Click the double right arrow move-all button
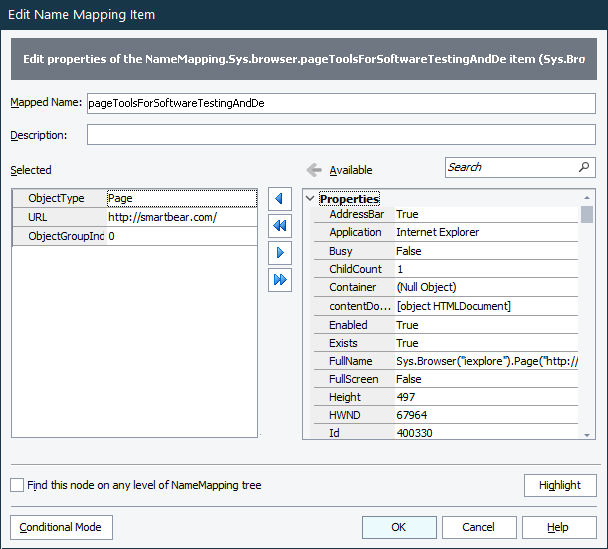Screen dimensions: 608x549 tap(280, 280)
